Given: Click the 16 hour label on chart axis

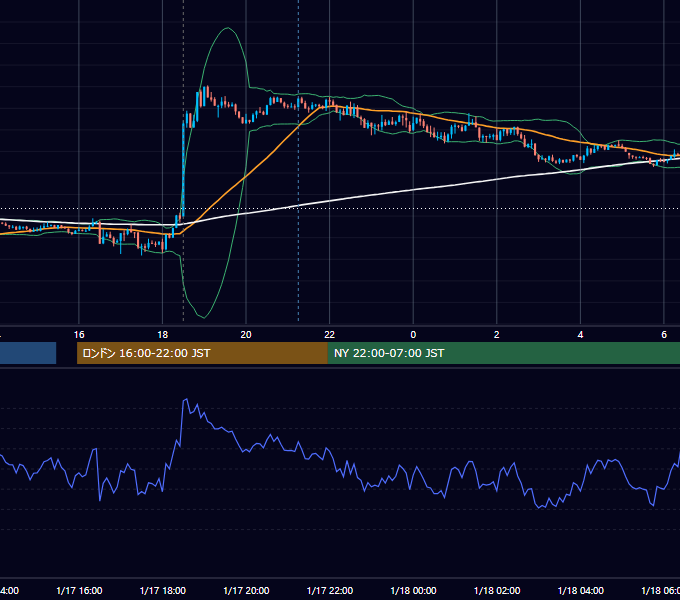Looking at the screenshot, I should coord(79,335).
